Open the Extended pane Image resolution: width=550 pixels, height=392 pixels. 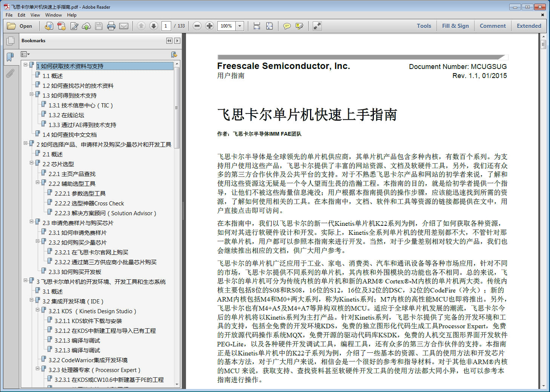(x=529, y=26)
